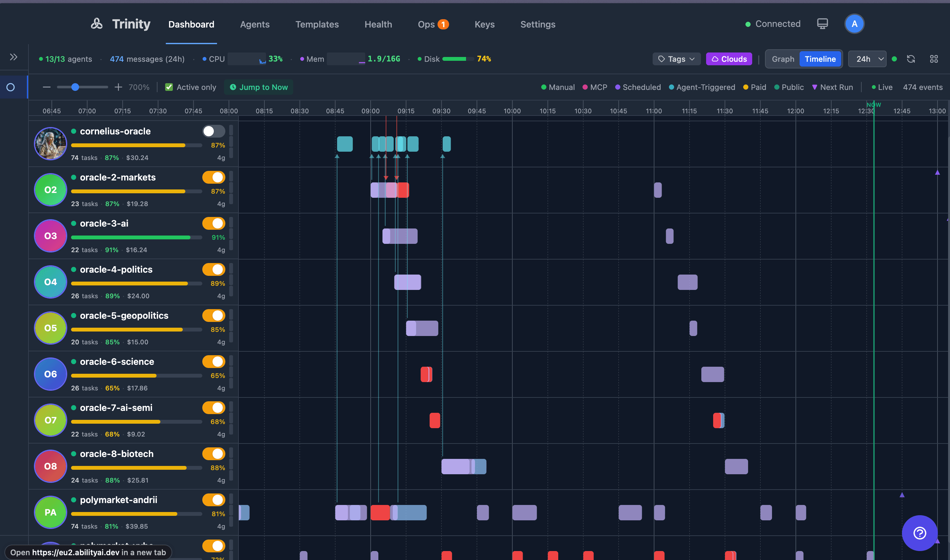Viewport: 950px width, 560px height.
Task: Click the O5 agent avatar
Action: tap(50, 328)
